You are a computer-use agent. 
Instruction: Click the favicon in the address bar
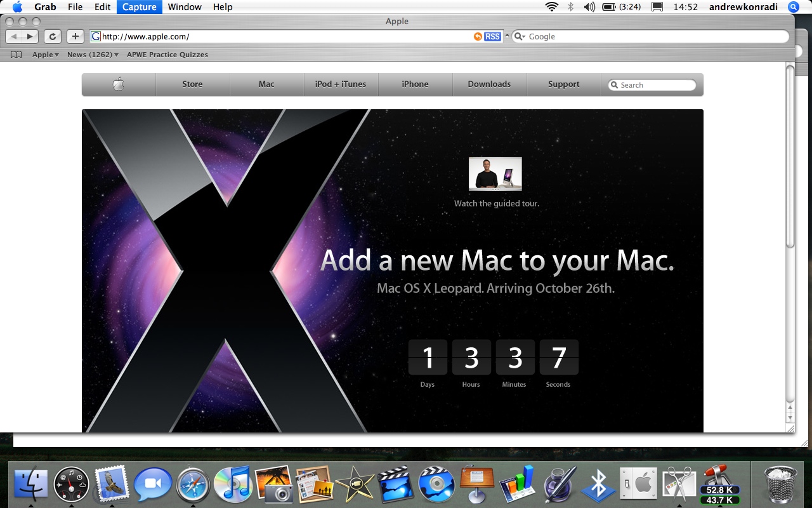click(96, 37)
